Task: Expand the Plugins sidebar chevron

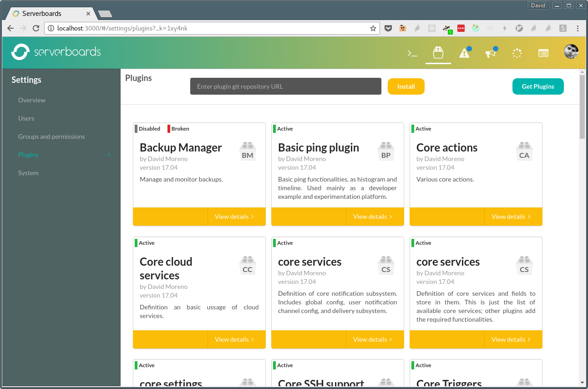Action: coord(109,155)
